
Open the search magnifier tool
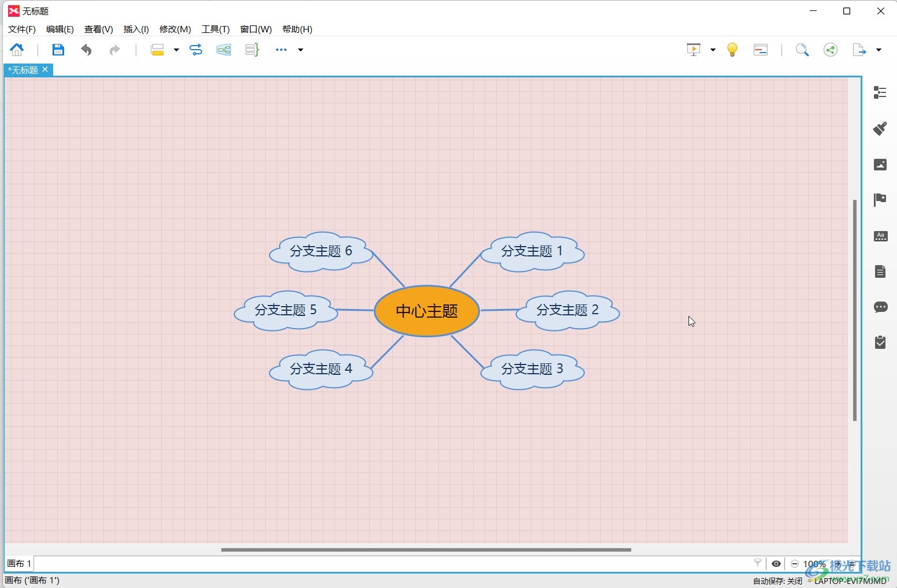(802, 50)
